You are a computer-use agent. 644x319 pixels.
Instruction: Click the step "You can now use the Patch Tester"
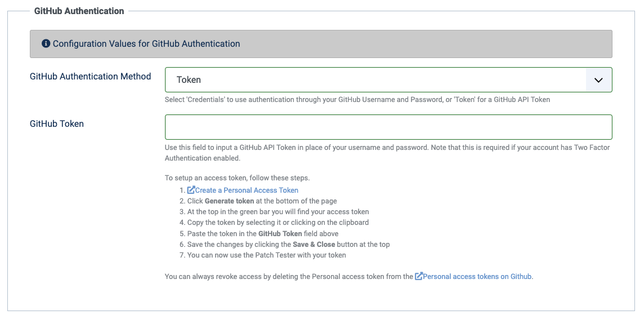click(x=267, y=255)
